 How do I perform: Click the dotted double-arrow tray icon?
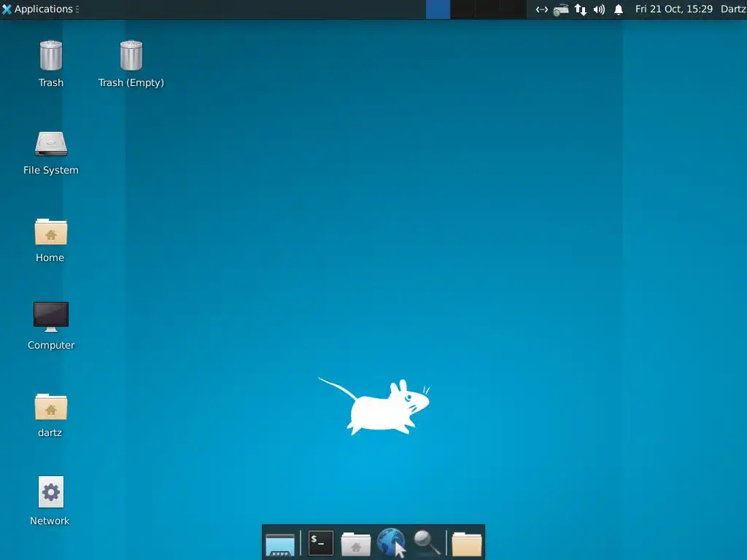[542, 9]
